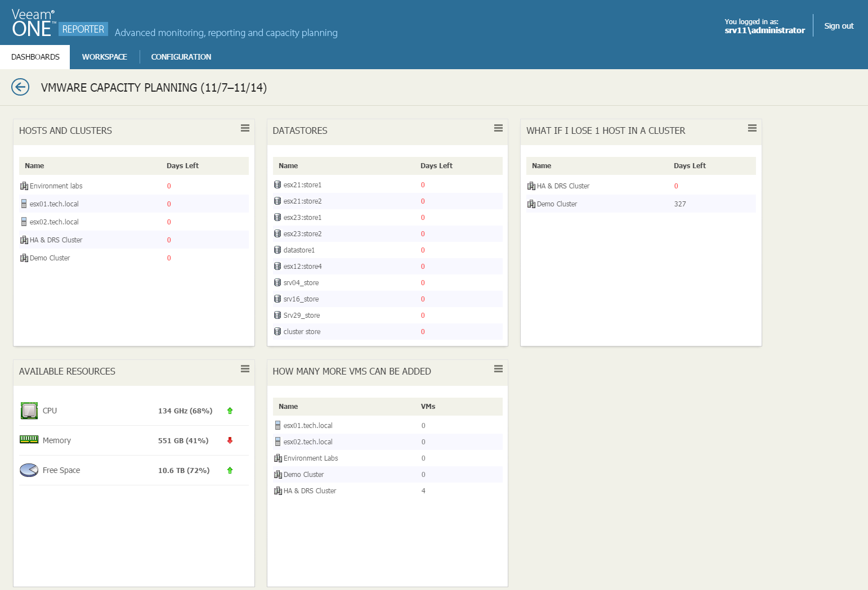This screenshot has height=590, width=868.
Task: Open the Configuration tab
Action: point(181,57)
